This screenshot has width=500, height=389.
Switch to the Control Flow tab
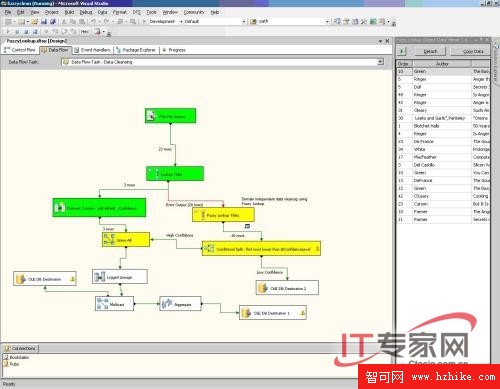pos(20,50)
